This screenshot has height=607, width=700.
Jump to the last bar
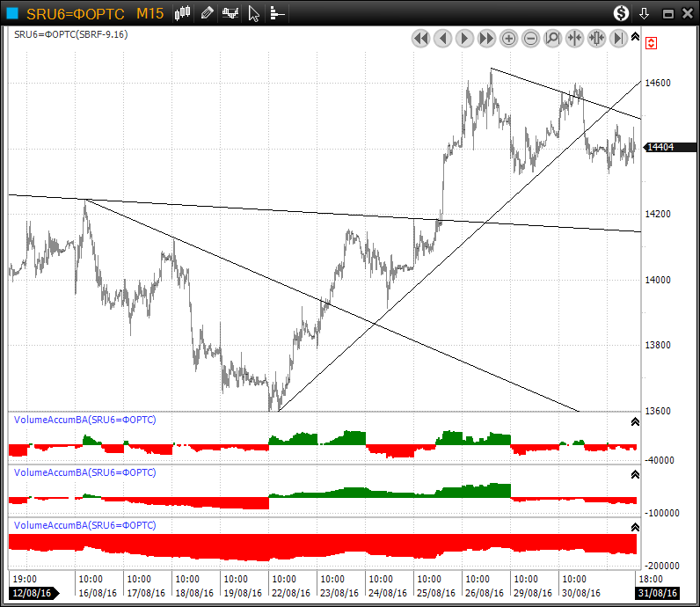[x=618, y=38]
